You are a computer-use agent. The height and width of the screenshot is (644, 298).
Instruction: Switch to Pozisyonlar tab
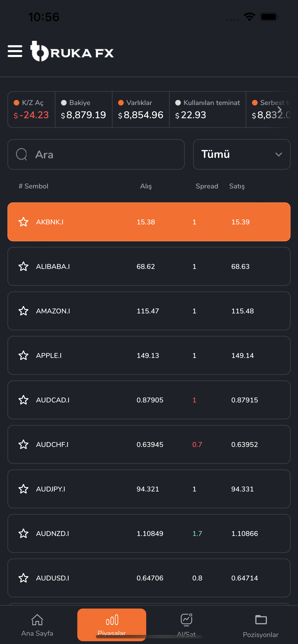coord(261,625)
